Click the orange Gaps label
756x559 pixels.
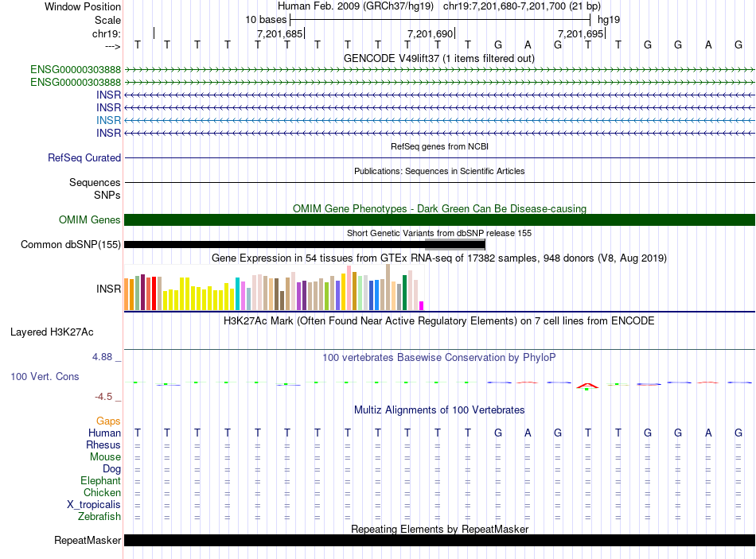click(108, 421)
